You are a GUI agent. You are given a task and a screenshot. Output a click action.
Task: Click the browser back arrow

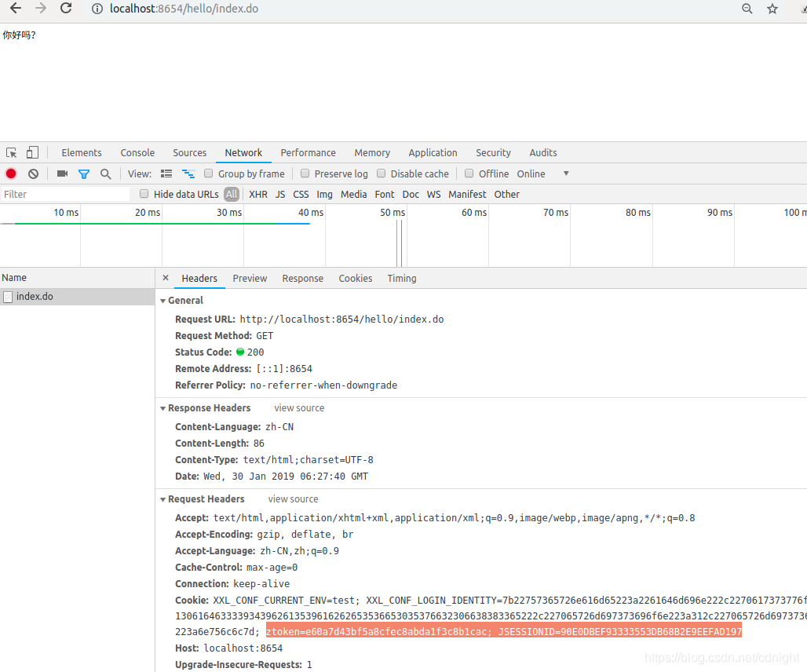(x=16, y=8)
